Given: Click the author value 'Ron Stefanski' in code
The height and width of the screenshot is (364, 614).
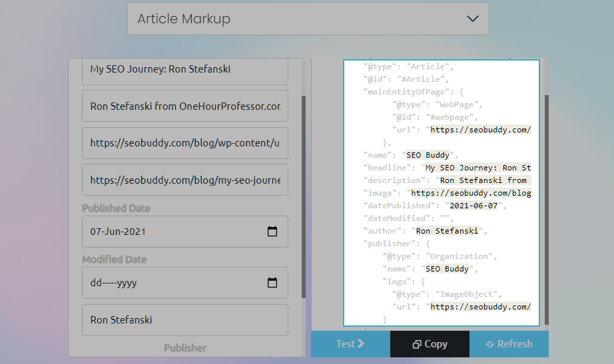Looking at the screenshot, I should pos(447,231).
